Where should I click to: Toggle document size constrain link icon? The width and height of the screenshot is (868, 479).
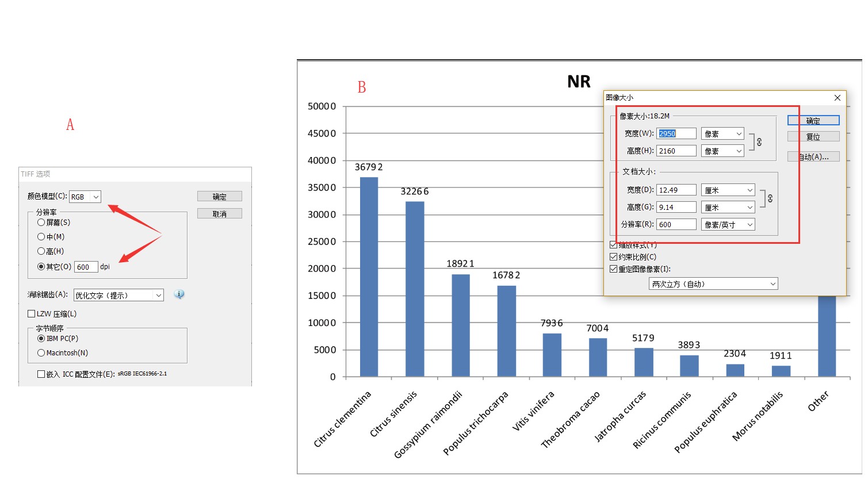(770, 198)
